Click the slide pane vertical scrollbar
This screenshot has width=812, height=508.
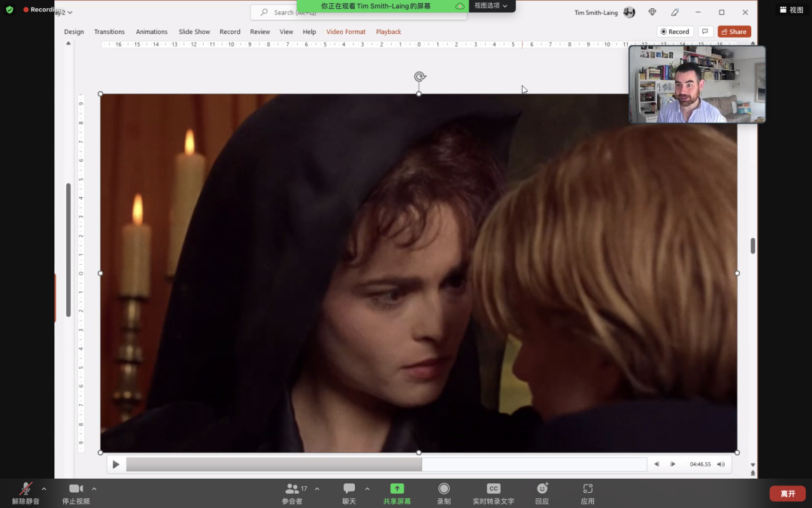68,250
